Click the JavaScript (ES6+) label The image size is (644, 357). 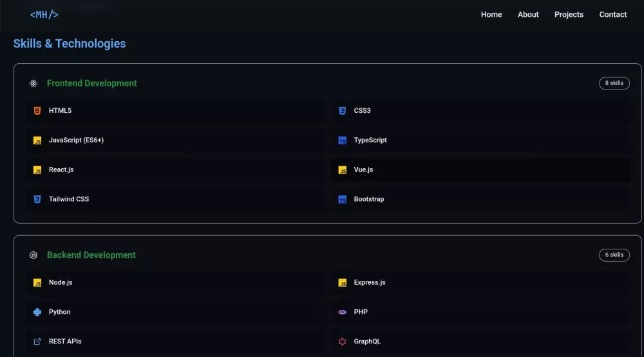pyautogui.click(x=76, y=140)
